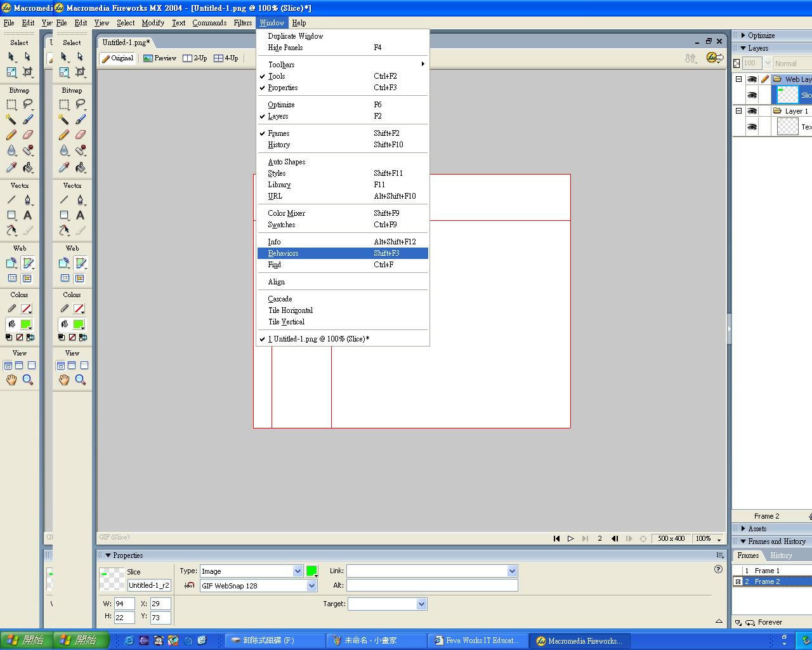The image size is (812, 650).
Task: Select the Frame 1 row in Frames panel
Action: tap(773, 571)
